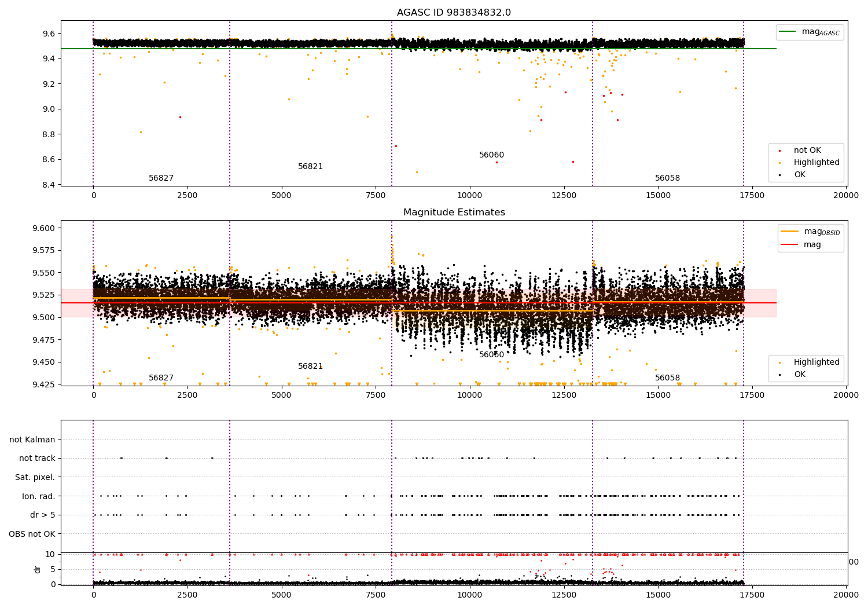The height and width of the screenshot is (608, 868).
Task: Click 'not OK' legend entry in top plot
Action: coord(807,150)
